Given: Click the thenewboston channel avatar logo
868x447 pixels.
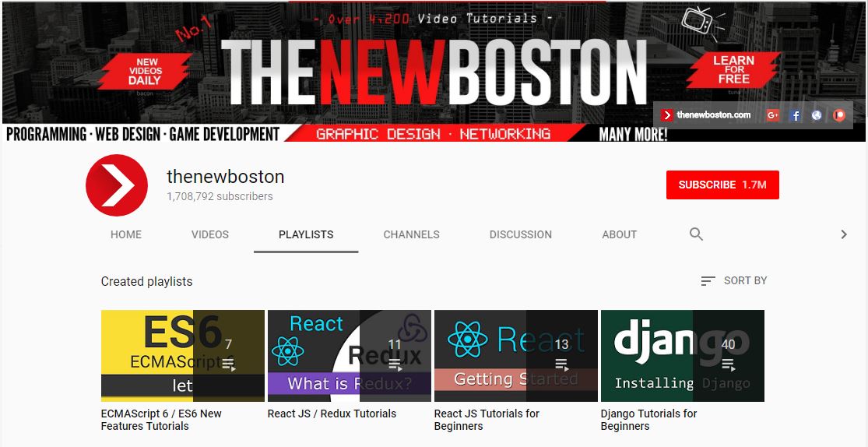Looking at the screenshot, I should pyautogui.click(x=117, y=185).
